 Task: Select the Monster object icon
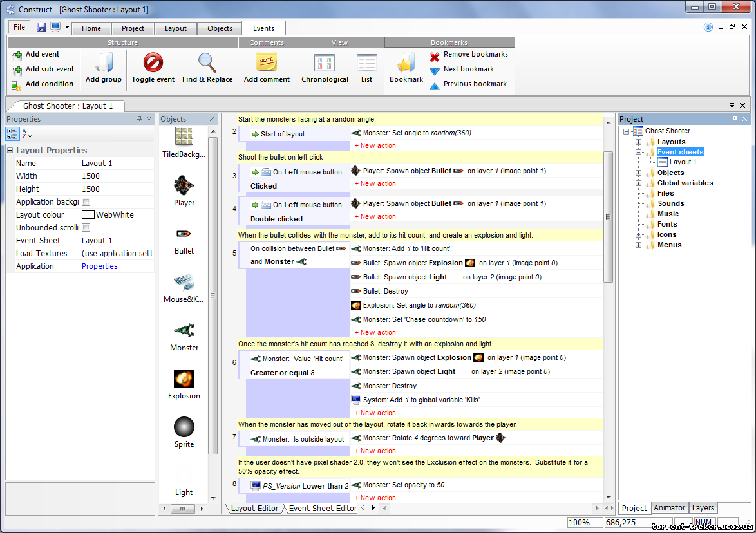tap(184, 331)
